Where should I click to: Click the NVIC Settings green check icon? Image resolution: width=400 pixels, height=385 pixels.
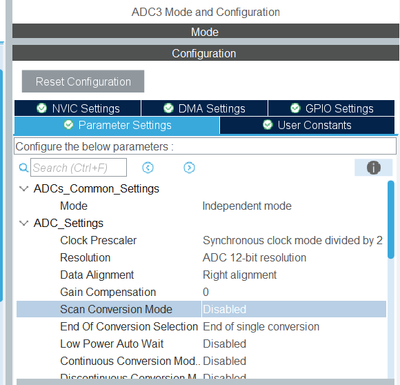click(42, 108)
